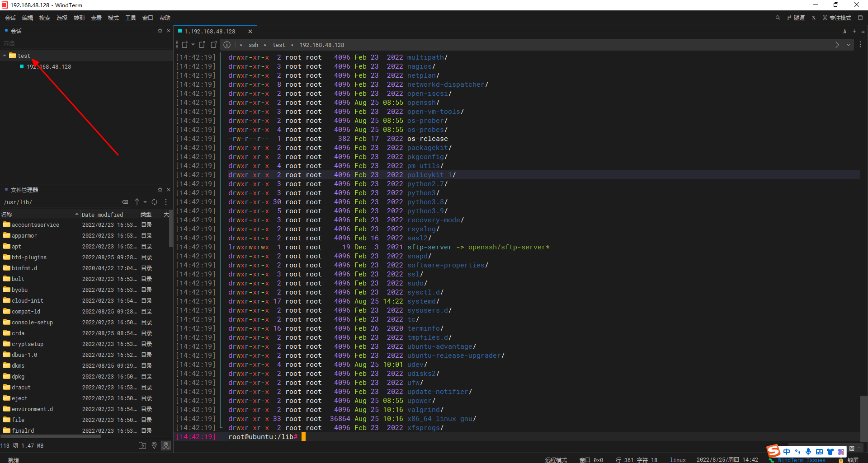Screen dimensions: 868x463
Task: Open the 窗口 menu
Action: [148, 18]
